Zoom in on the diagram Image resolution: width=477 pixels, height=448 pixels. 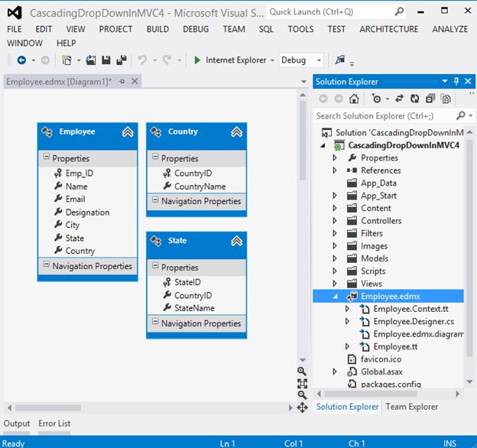pyautogui.click(x=302, y=371)
